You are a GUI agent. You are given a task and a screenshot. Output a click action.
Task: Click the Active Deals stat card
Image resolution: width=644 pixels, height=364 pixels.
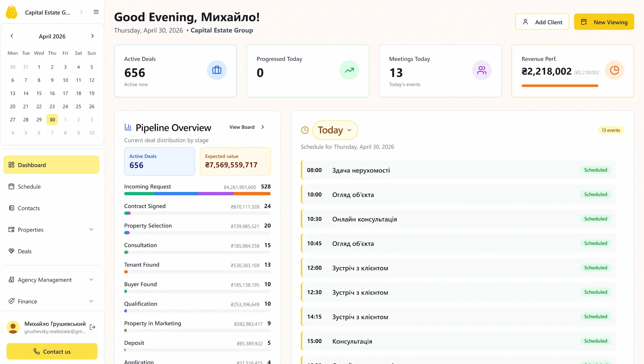click(175, 71)
